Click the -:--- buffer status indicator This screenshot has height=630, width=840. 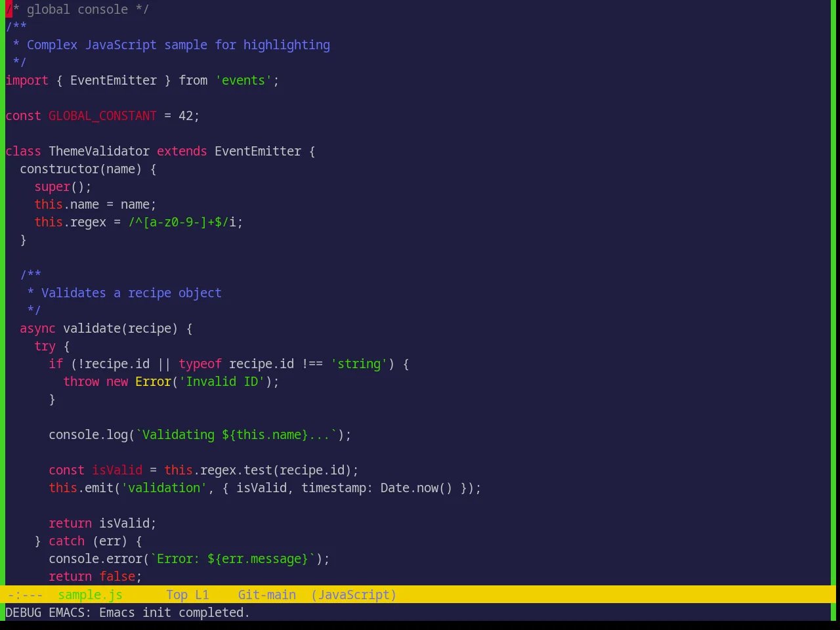click(x=25, y=595)
